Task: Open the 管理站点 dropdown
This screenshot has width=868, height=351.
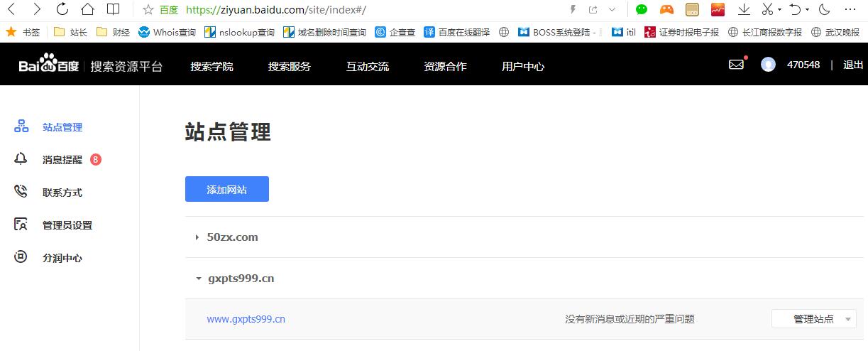Action: [814, 319]
